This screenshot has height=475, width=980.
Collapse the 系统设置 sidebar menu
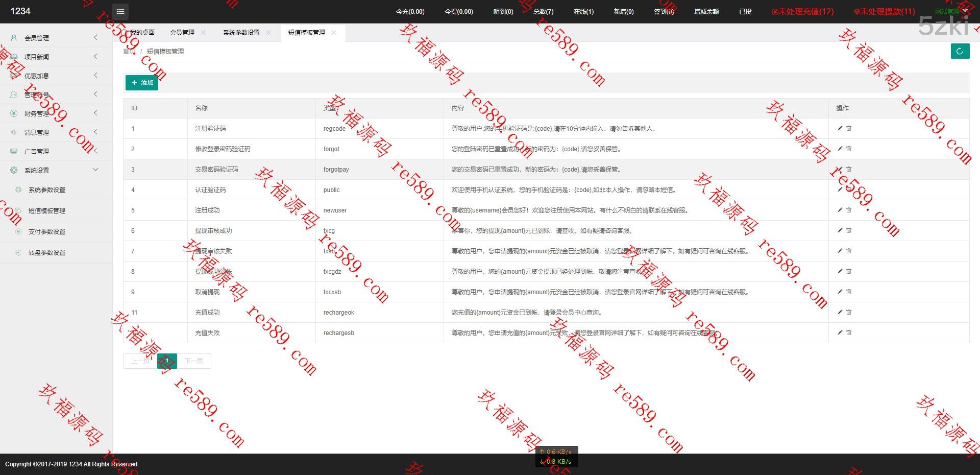(37, 170)
